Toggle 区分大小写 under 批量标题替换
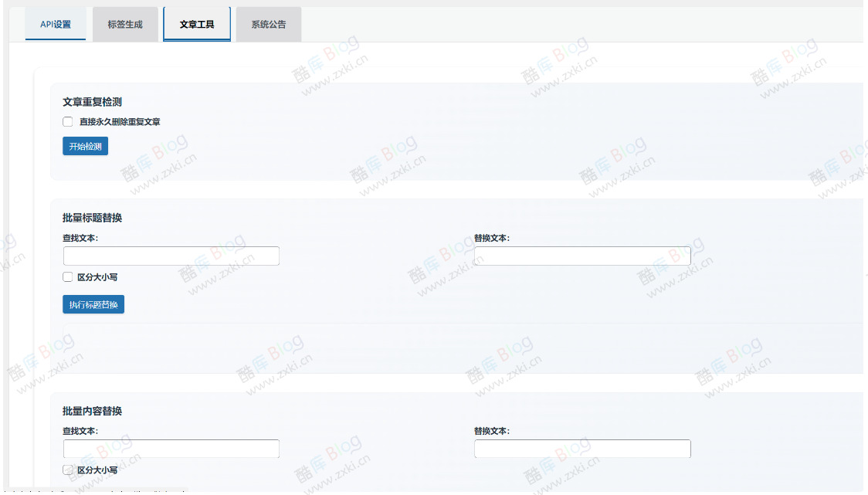The width and height of the screenshot is (868, 495). (x=67, y=276)
